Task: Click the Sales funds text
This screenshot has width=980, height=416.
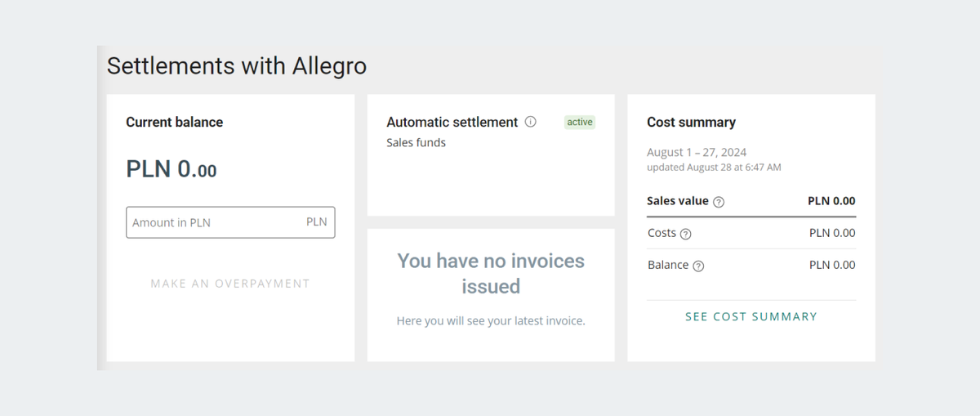Action: tap(416, 142)
